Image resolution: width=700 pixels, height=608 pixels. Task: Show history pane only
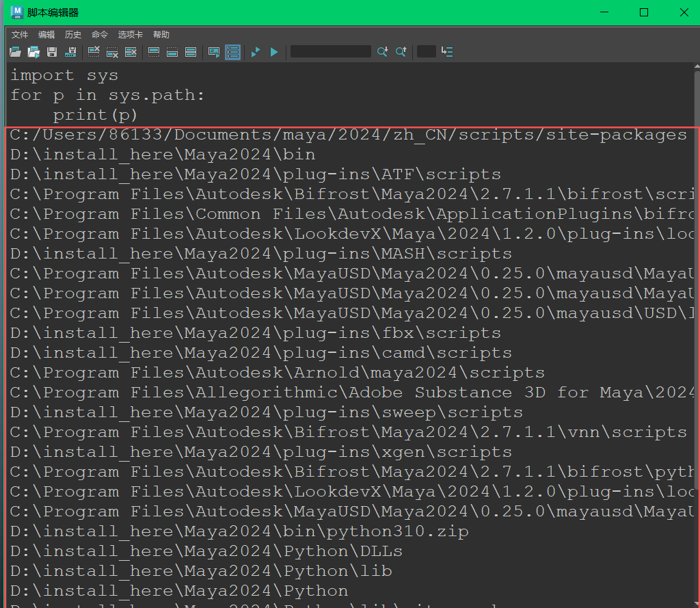(x=154, y=52)
